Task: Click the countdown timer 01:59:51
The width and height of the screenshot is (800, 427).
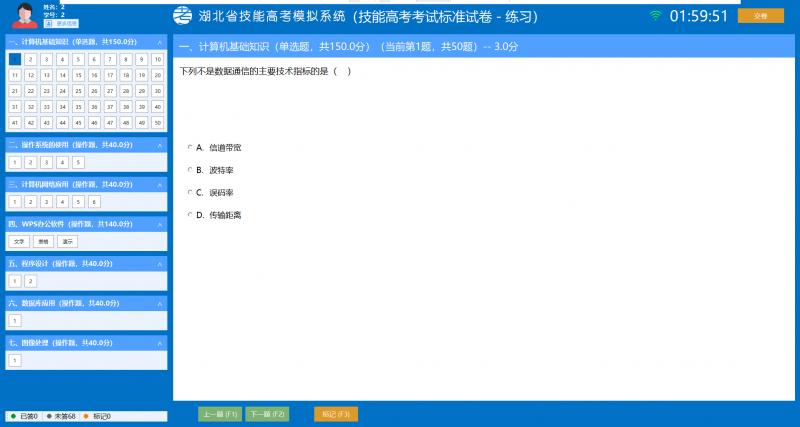Action: point(699,16)
